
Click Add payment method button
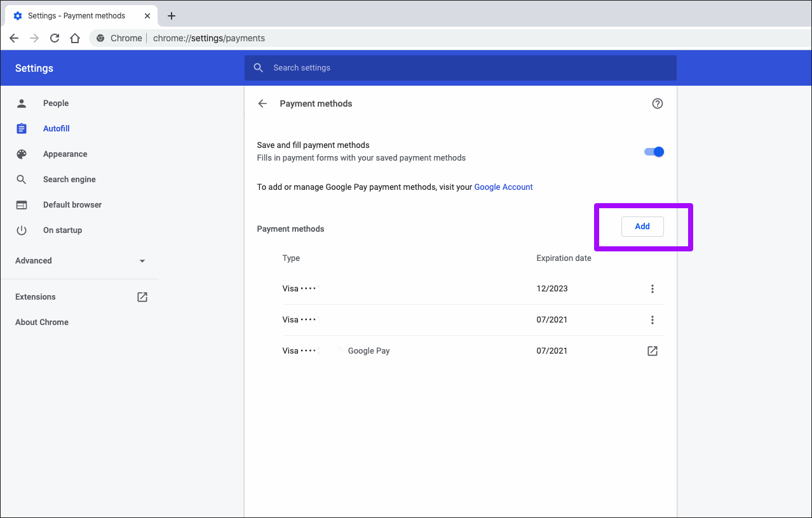pos(642,227)
